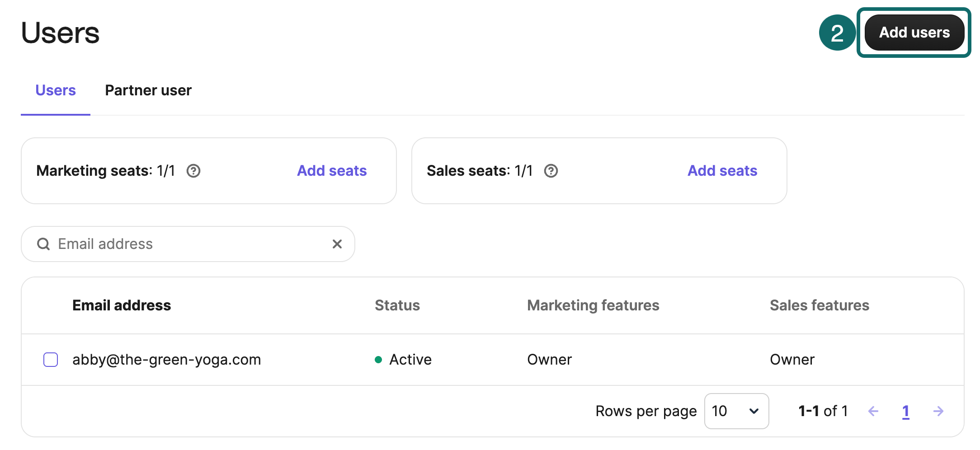Click the teal step 2 badge
This screenshot has height=450, width=980.
pos(837,33)
